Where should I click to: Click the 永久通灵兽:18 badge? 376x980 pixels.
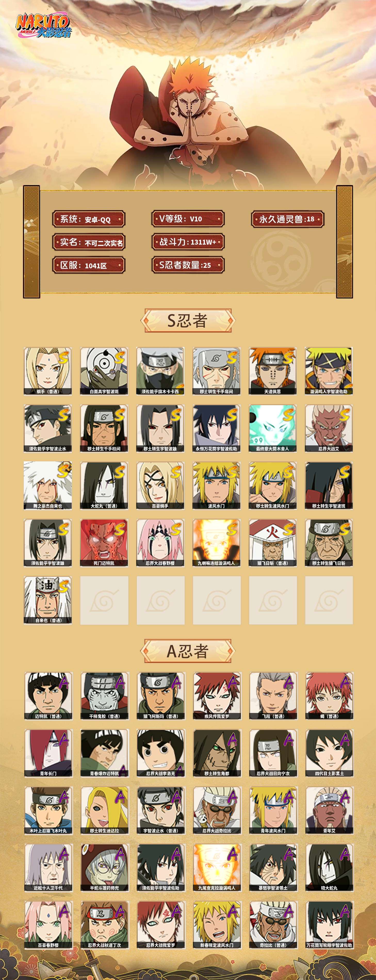tap(287, 219)
